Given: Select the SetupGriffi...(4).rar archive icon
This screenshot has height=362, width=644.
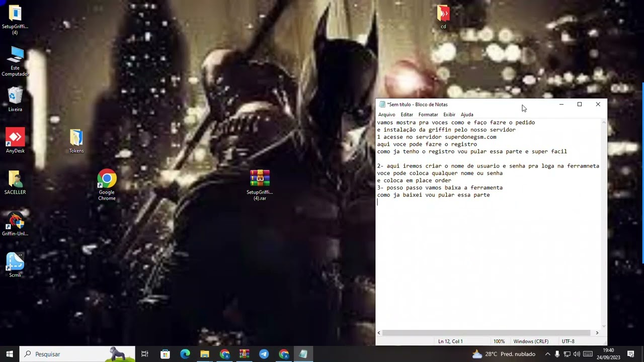Looking at the screenshot, I should coord(260,185).
